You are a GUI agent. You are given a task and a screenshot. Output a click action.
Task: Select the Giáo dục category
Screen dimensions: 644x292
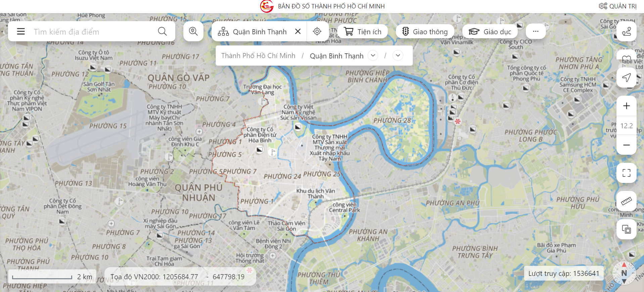(x=490, y=32)
